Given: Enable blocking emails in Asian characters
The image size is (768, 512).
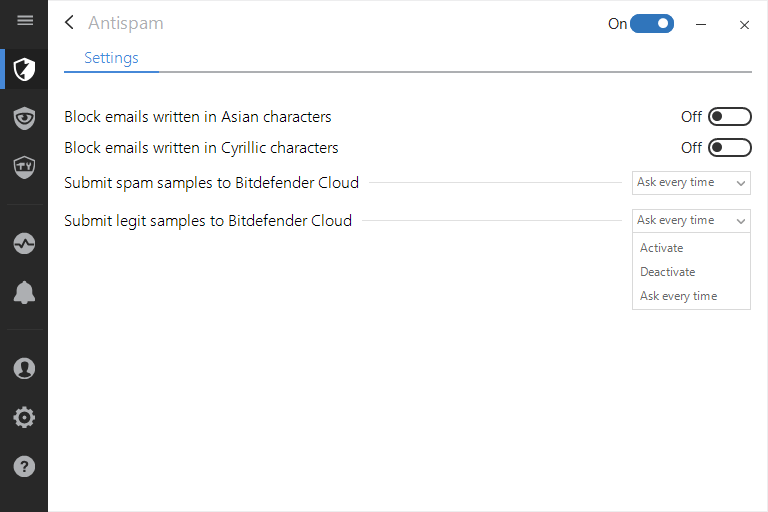Looking at the screenshot, I should (729, 117).
